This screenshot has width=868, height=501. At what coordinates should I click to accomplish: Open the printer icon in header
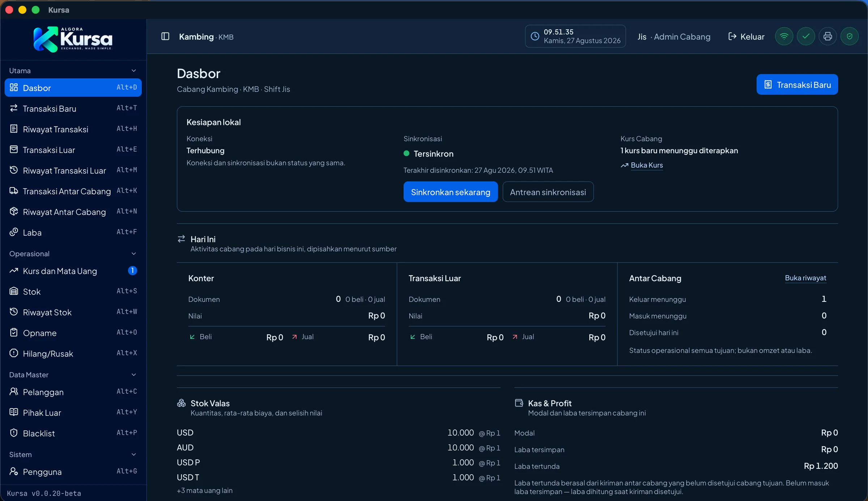[827, 37]
